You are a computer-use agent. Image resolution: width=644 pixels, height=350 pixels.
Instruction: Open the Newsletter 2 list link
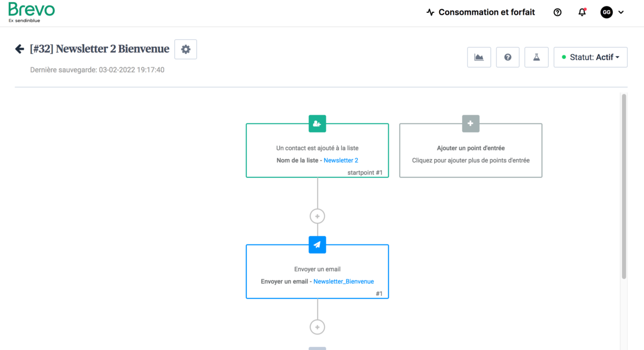[x=340, y=160]
